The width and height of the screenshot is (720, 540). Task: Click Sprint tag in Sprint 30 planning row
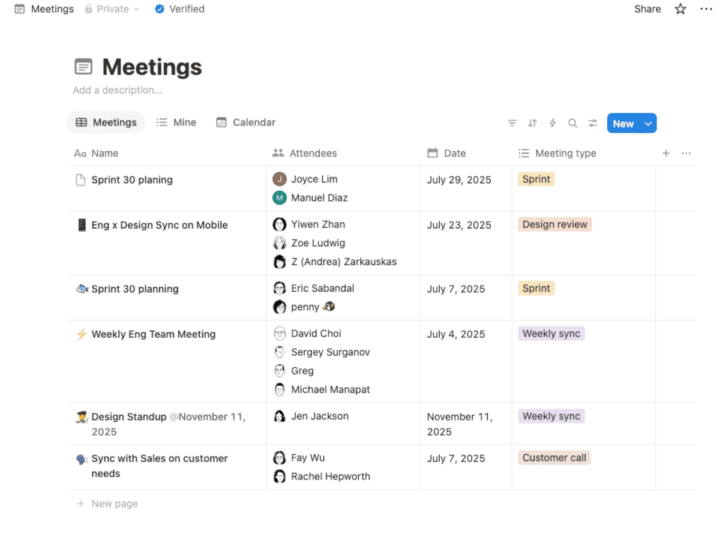pos(536,288)
